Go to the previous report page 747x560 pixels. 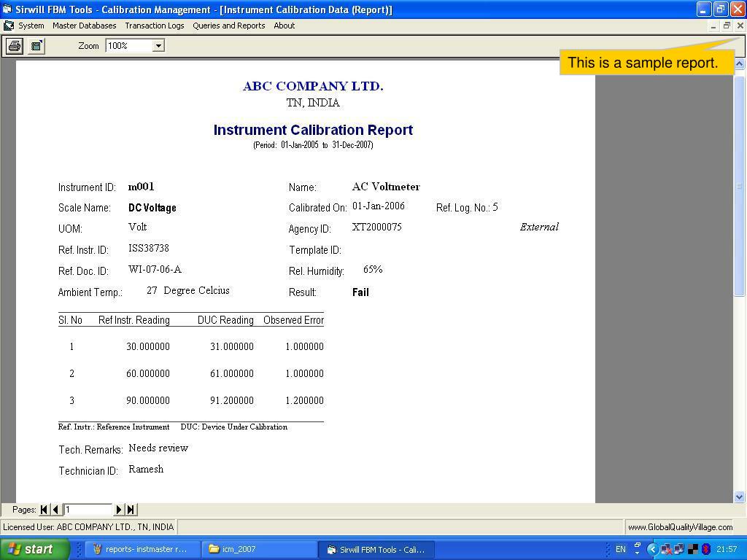55,510
